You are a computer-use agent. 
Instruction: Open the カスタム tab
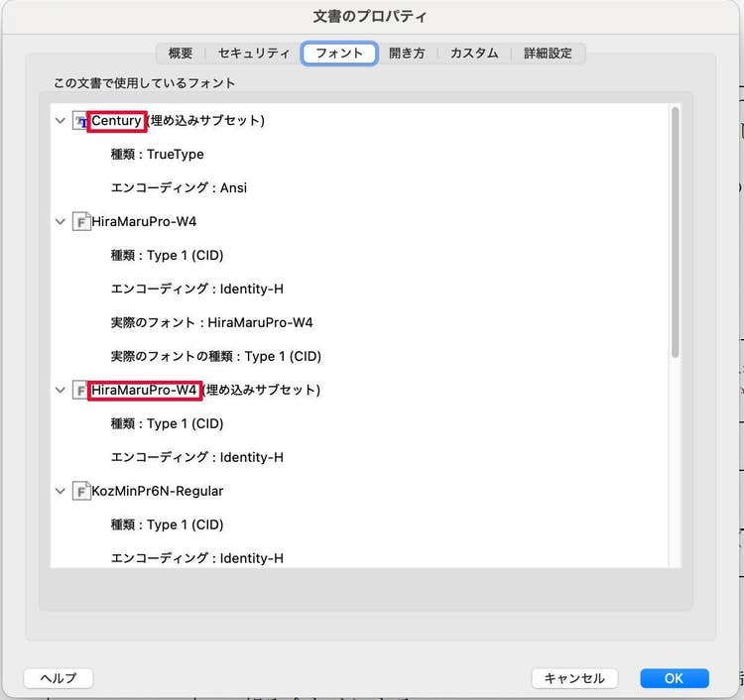(474, 54)
